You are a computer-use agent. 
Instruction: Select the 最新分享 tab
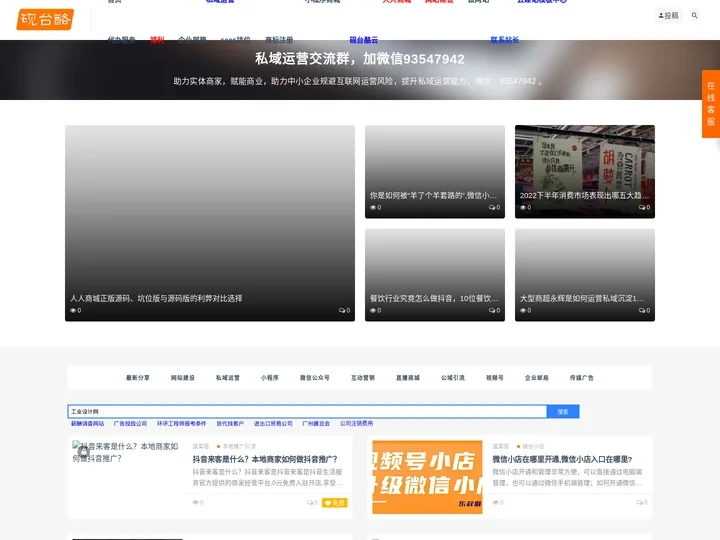(x=138, y=377)
